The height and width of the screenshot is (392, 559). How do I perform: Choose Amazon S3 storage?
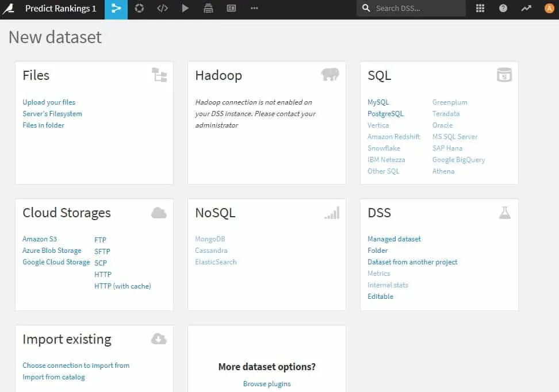point(40,239)
